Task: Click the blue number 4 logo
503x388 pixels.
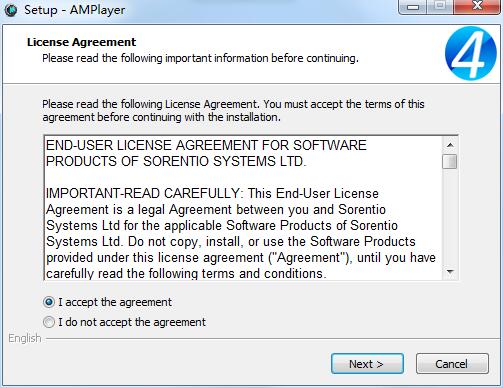Action: [x=470, y=53]
